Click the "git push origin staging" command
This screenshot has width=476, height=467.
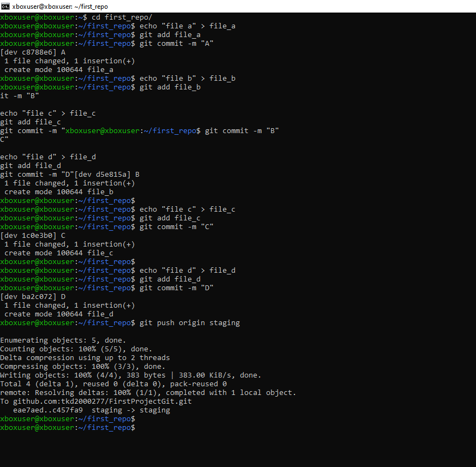[x=189, y=323]
